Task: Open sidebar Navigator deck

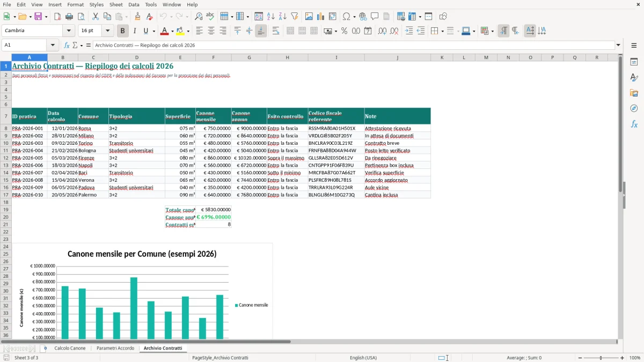Action: point(634,108)
